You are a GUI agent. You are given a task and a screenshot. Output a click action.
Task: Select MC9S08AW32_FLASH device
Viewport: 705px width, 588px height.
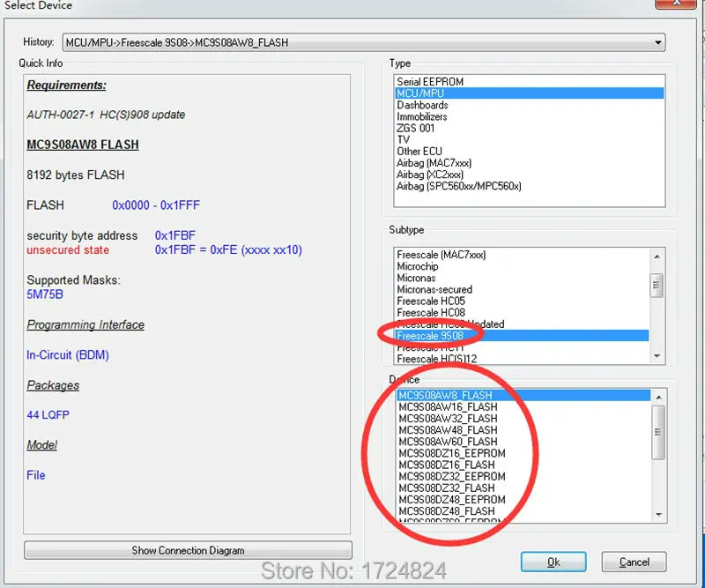[x=523, y=419]
